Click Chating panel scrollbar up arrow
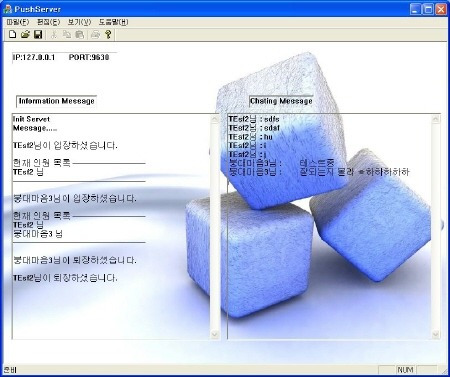 (435, 119)
